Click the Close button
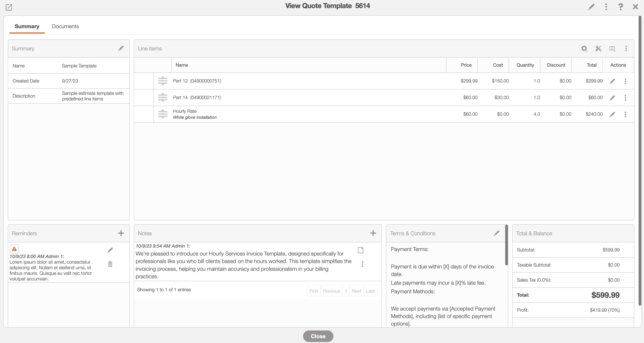Image resolution: width=644 pixels, height=343 pixels. tap(318, 336)
